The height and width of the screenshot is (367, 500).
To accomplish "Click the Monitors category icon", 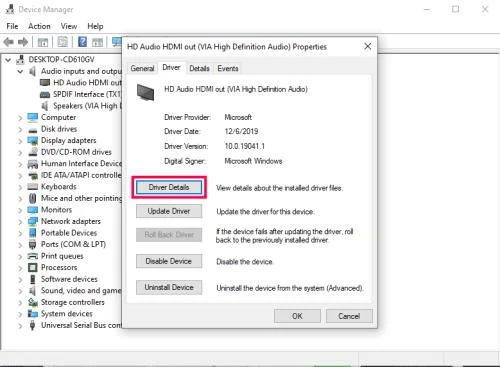I will [33, 210].
